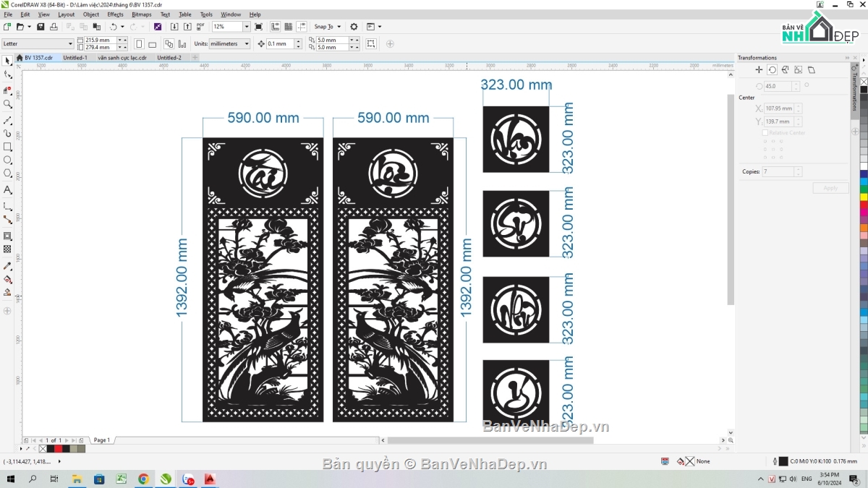Activate the Polygon tool
Screen dimensions: 868x488
point(7,174)
